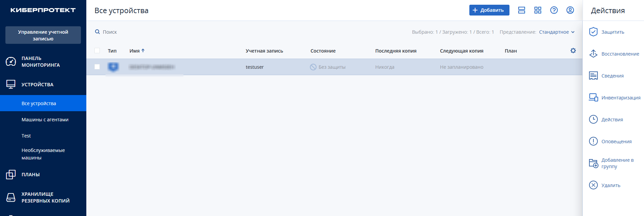Open the Восстановление action
Screen dimensions: 644x216
point(620,54)
